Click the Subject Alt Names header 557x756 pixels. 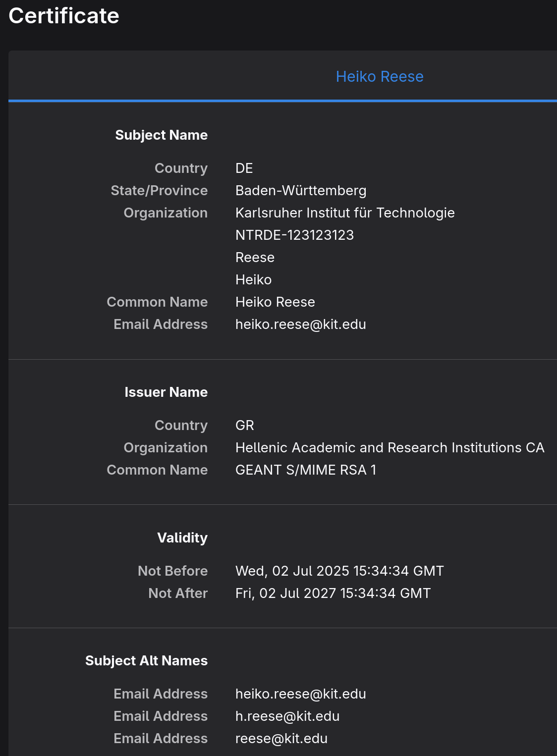tap(146, 660)
